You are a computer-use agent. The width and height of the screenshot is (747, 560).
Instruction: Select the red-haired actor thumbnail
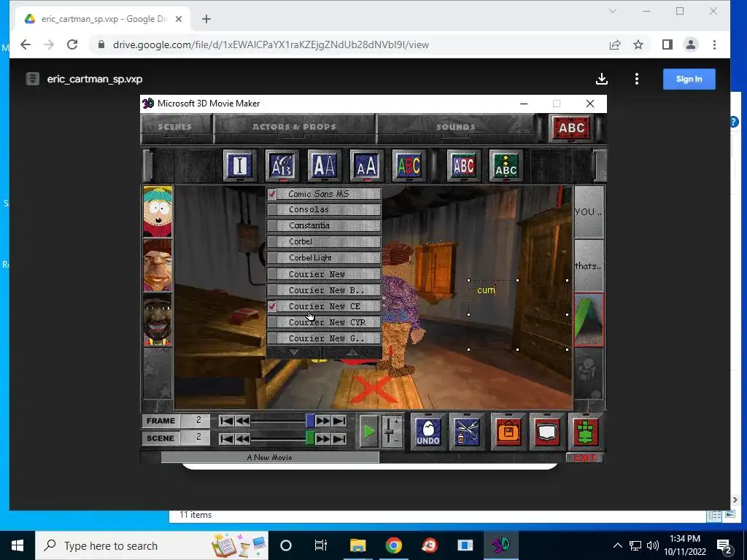(158, 265)
